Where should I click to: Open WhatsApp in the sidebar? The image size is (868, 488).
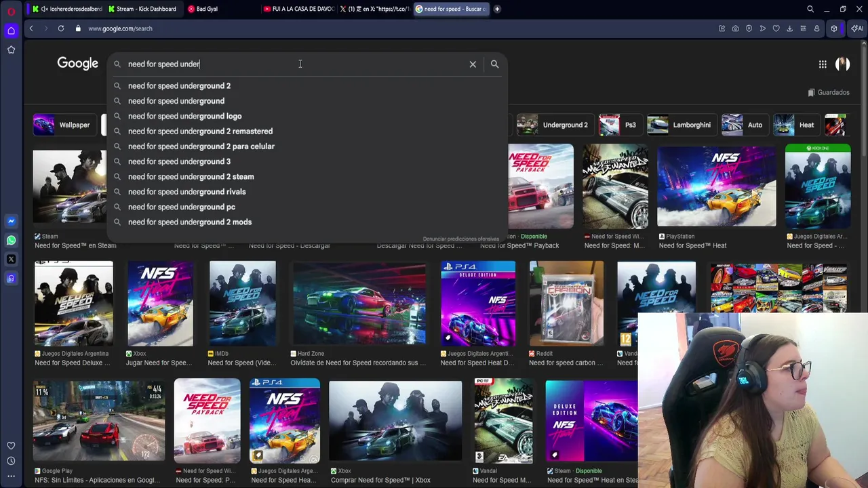click(x=11, y=240)
